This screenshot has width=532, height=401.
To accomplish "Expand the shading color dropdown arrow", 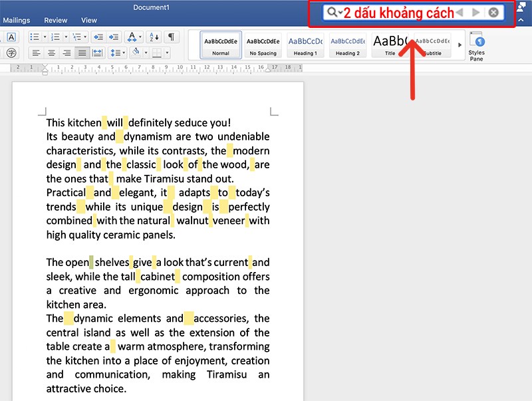I will 146,53.
